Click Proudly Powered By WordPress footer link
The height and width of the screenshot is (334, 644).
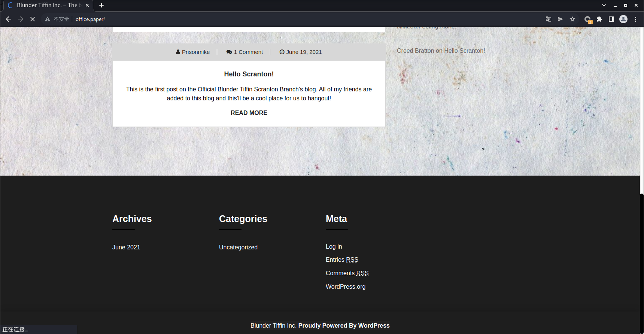pyautogui.click(x=344, y=326)
